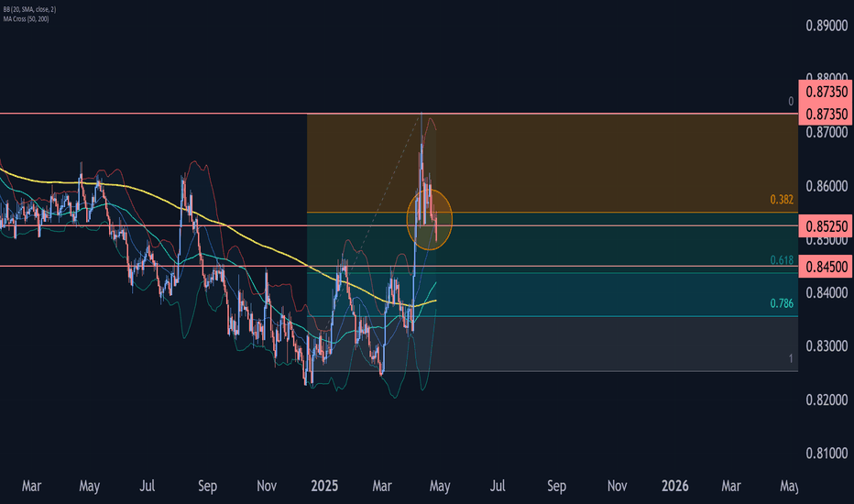Click the 0.81000 price axis value
The width and height of the screenshot is (854, 504).
coord(827,454)
